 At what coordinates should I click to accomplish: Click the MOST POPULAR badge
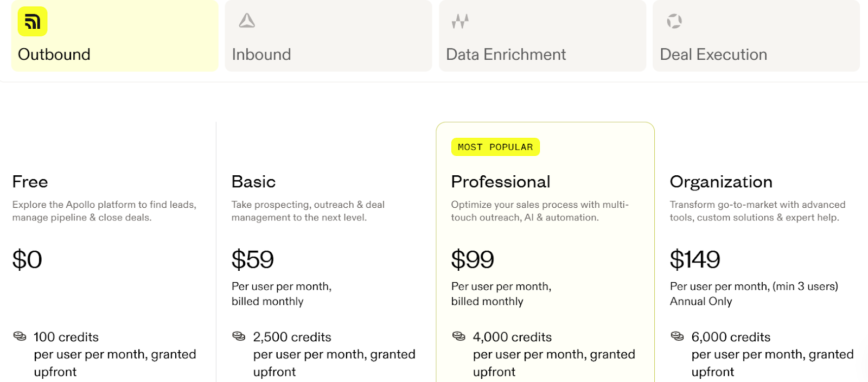point(495,147)
